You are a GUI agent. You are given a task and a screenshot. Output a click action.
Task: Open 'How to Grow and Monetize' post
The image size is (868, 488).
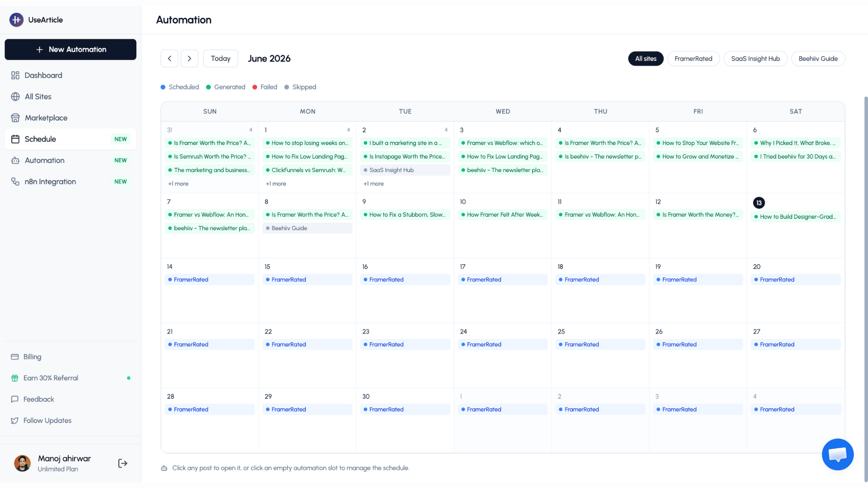pyautogui.click(x=698, y=157)
